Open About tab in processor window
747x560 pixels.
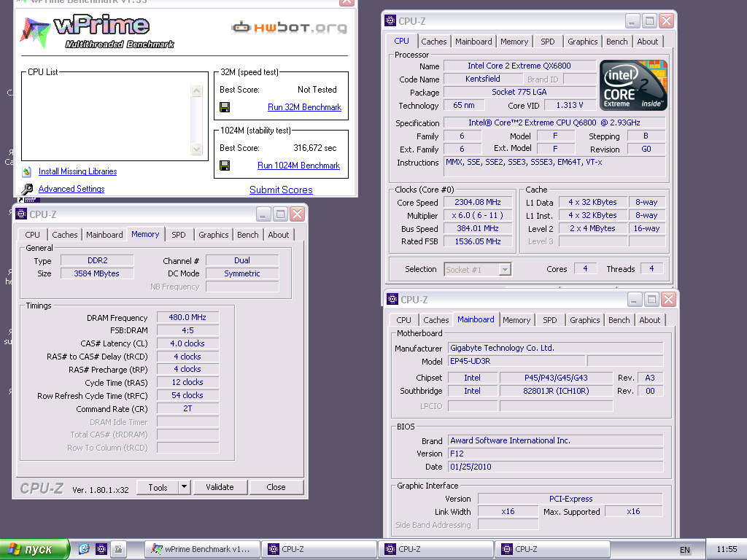648,42
